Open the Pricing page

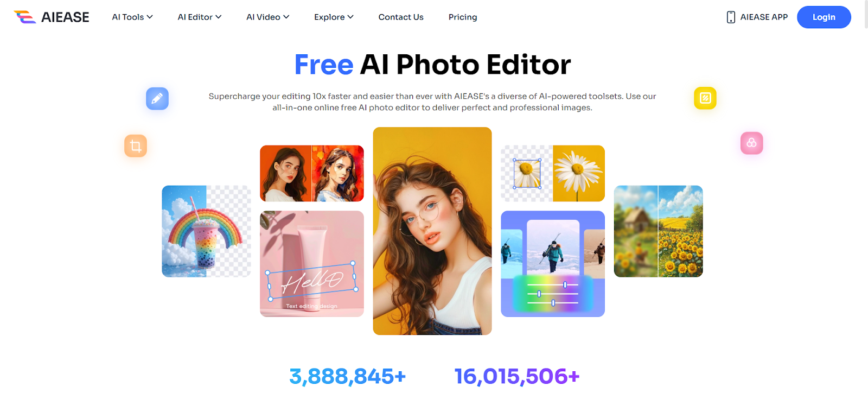(x=463, y=17)
